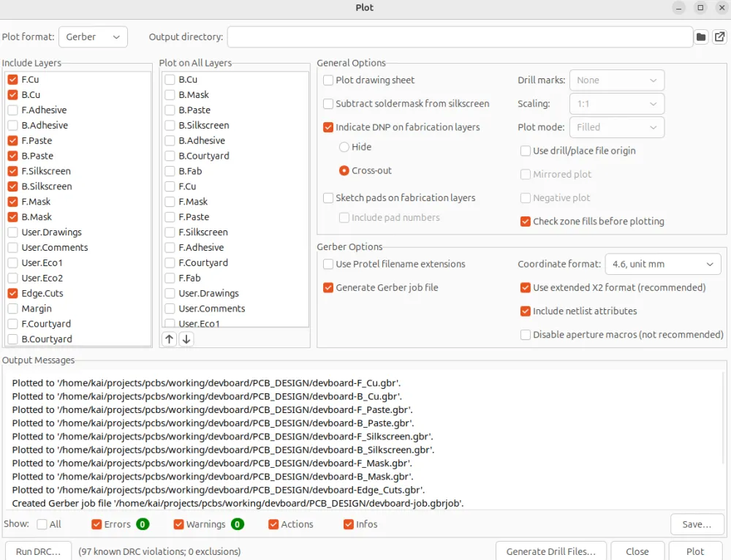Toggle Use extended X2 format checkbox
This screenshot has width=731, height=560.
[526, 288]
